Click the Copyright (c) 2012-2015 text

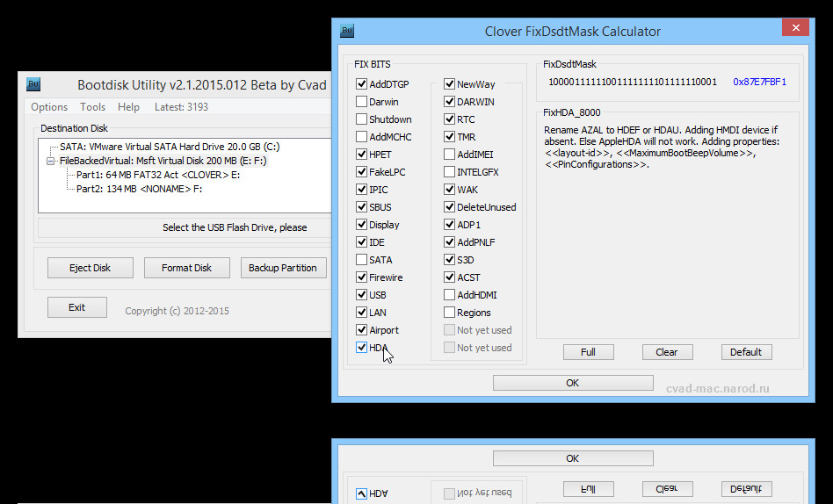177,311
